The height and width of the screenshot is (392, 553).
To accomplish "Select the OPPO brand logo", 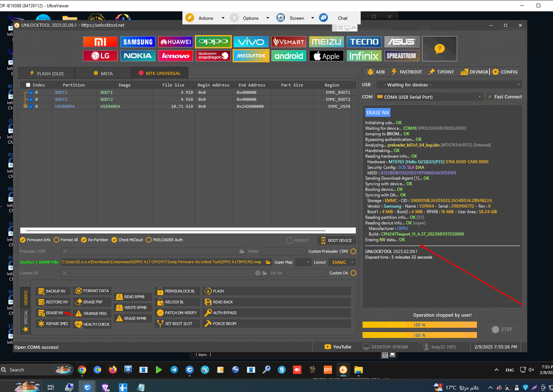I will pos(213,42).
